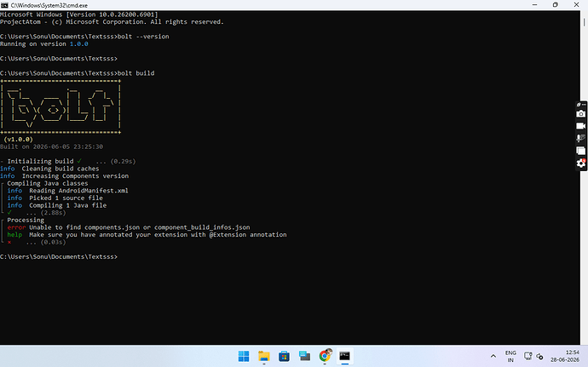The height and width of the screenshot is (367, 588).
Task: Click the '(0.03s)' timing text
Action: click(53, 242)
